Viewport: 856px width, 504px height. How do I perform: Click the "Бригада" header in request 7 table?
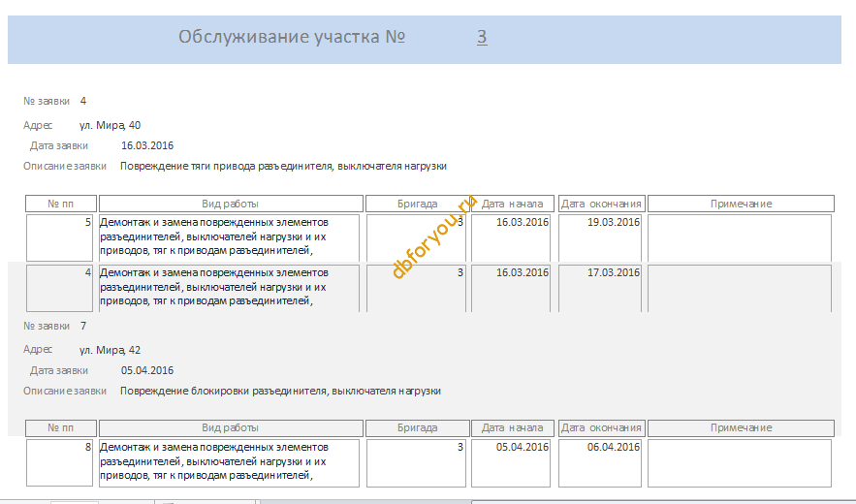(417, 428)
